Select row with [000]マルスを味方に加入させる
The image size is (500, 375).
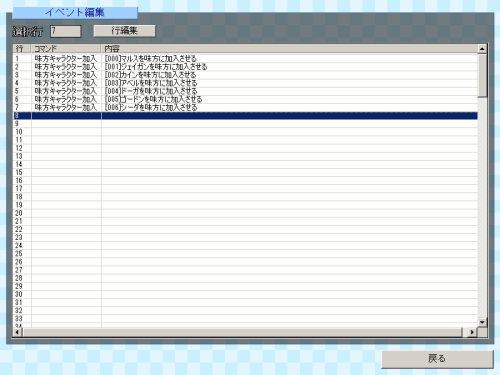click(245, 59)
